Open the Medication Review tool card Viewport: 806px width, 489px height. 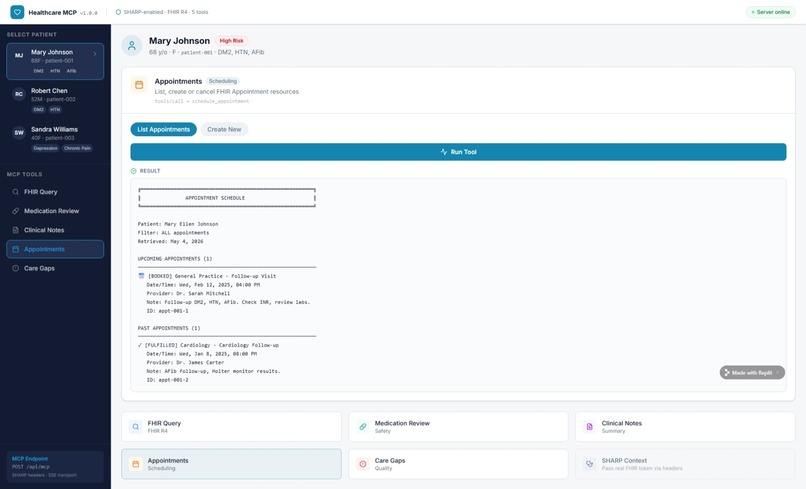click(x=459, y=427)
